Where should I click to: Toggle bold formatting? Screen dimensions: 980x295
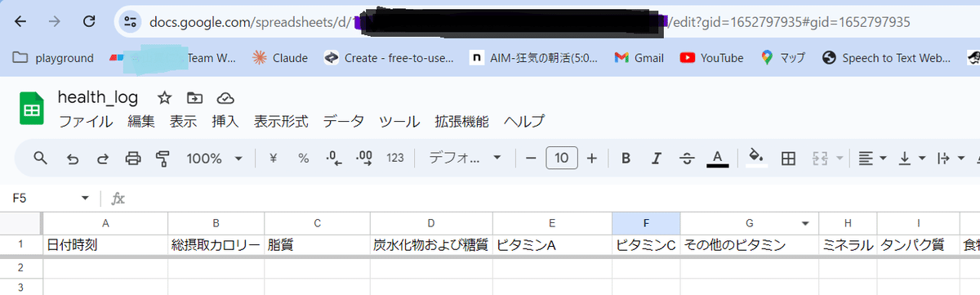[x=626, y=159]
